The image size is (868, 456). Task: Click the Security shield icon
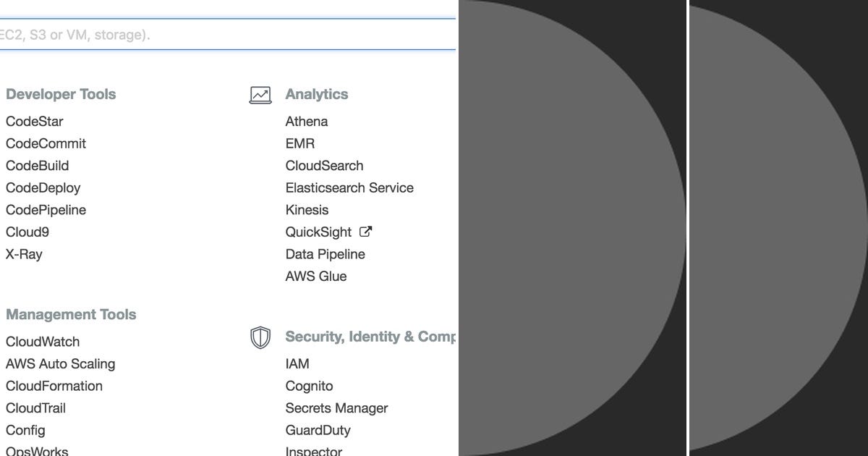[260, 337]
